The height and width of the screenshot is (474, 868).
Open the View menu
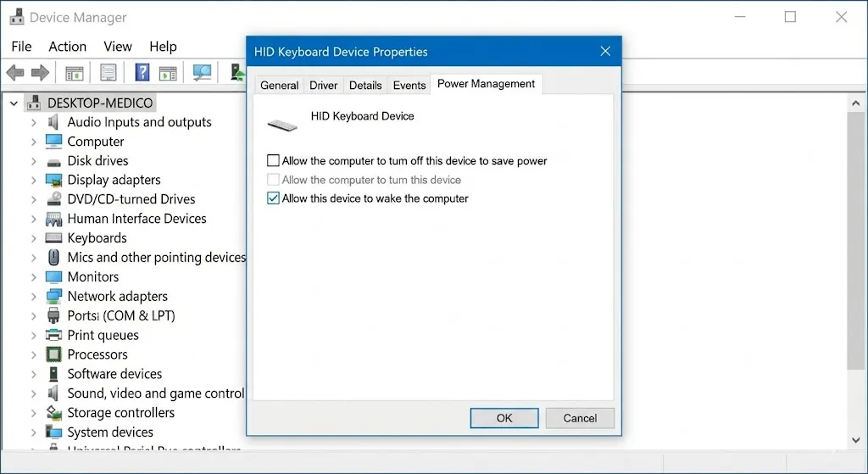[118, 47]
